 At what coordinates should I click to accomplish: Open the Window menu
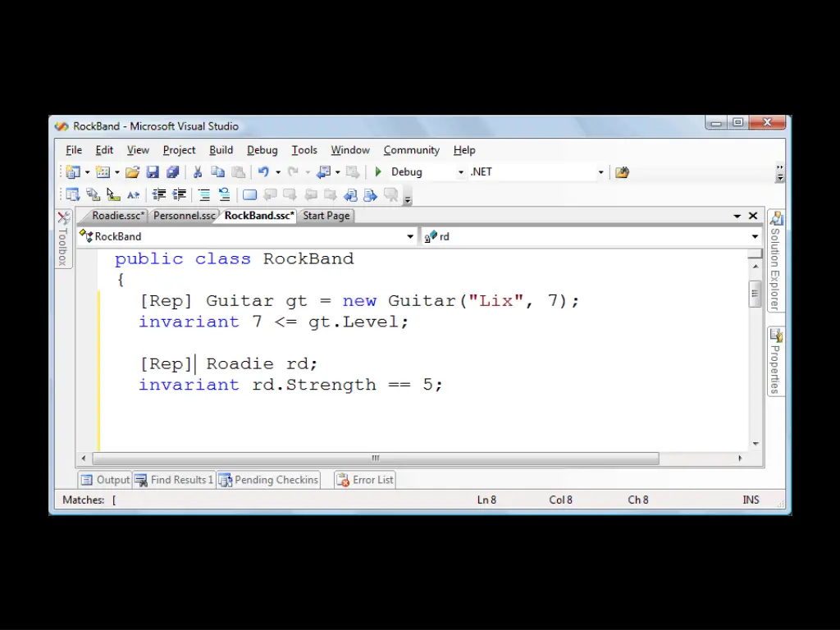pyautogui.click(x=349, y=150)
